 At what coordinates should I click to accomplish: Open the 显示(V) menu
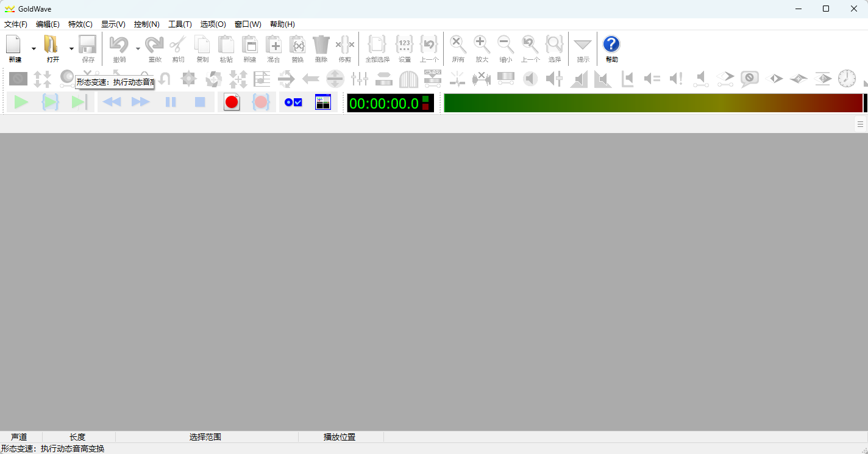tap(113, 24)
